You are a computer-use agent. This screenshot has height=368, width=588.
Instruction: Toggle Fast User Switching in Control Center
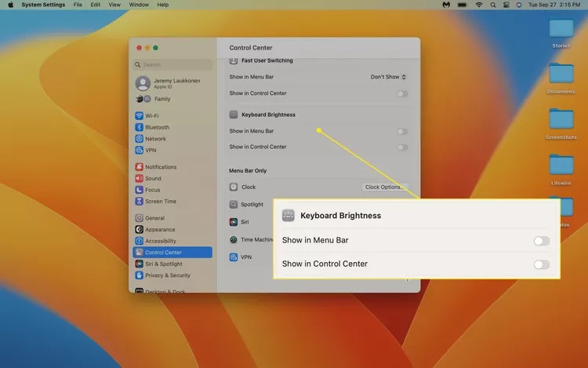coord(402,93)
